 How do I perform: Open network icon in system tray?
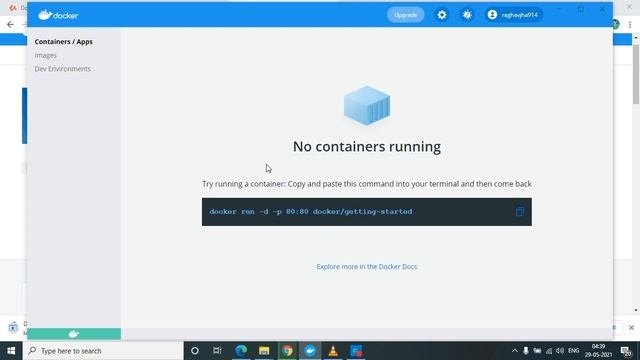coord(549,351)
